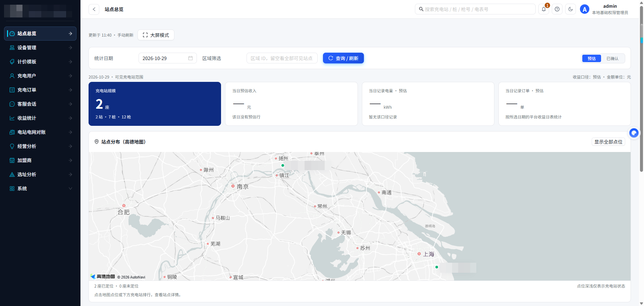Click the 客服会话 sidebar icon
Image resolution: width=644 pixels, height=306 pixels.
click(12, 104)
